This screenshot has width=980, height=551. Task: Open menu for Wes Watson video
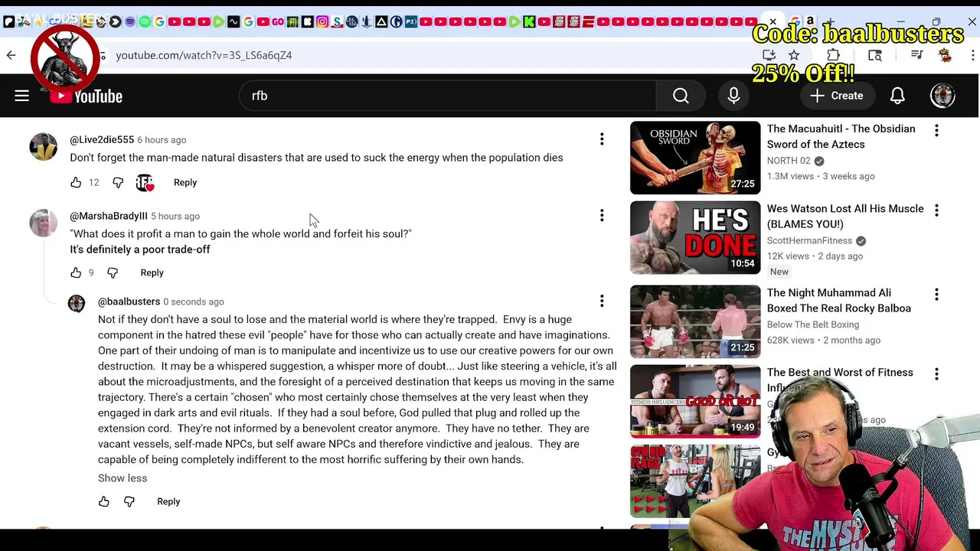(936, 210)
